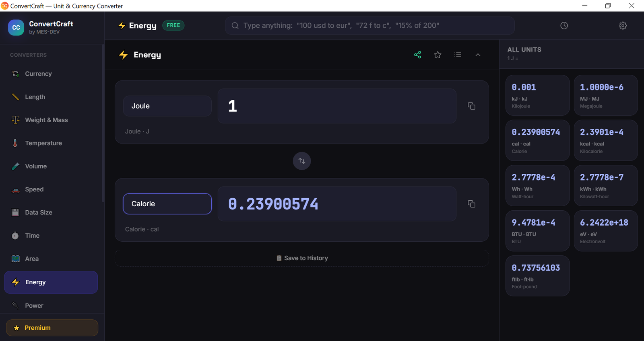This screenshot has width=644, height=341.
Task: Click the Length ruler icon
Action: [x=16, y=97]
